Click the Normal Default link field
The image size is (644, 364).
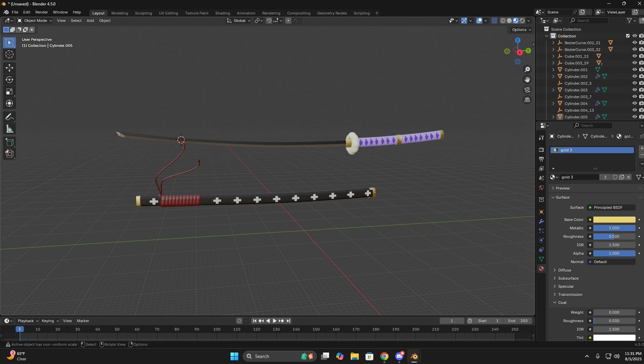point(611,262)
